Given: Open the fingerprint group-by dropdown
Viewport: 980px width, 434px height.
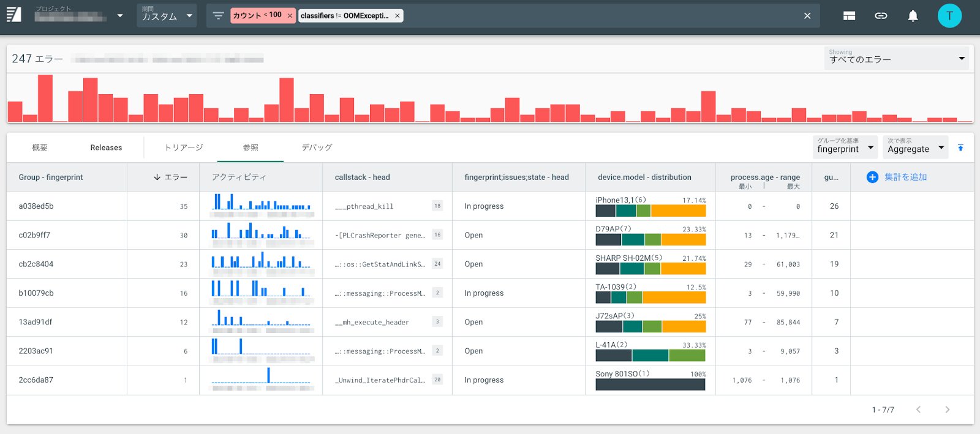Looking at the screenshot, I should tap(845, 148).
